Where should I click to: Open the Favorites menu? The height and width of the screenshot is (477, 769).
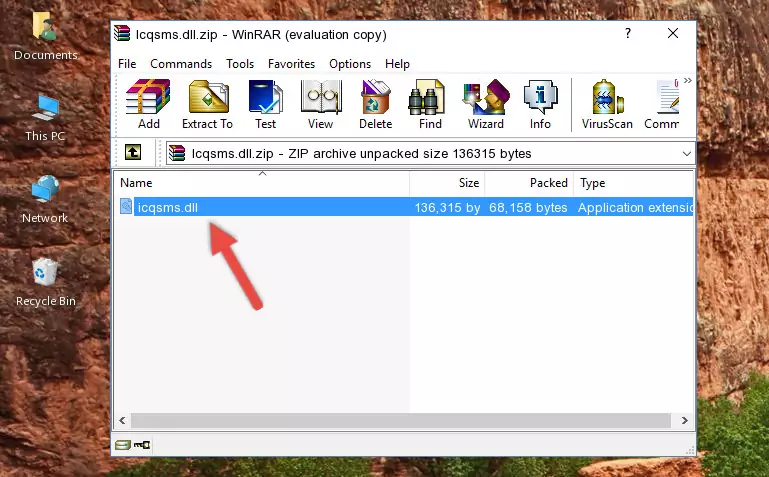coord(291,64)
